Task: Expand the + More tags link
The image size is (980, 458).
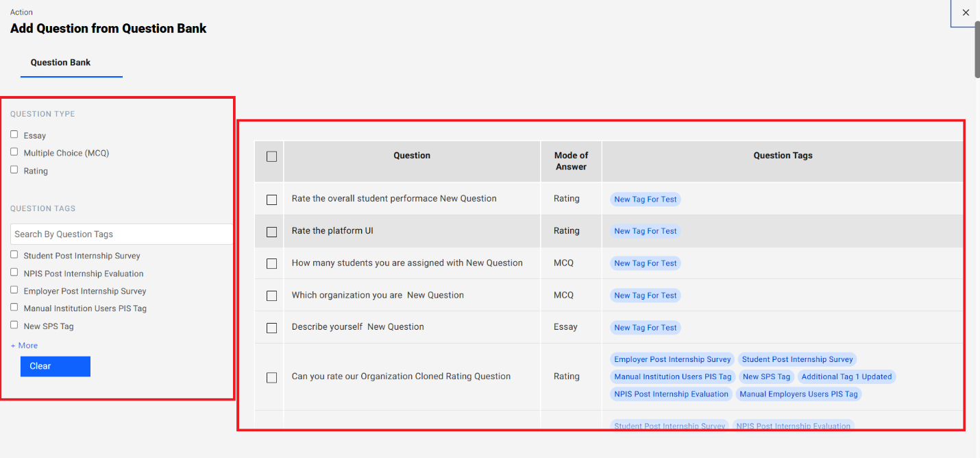Action: (x=24, y=346)
